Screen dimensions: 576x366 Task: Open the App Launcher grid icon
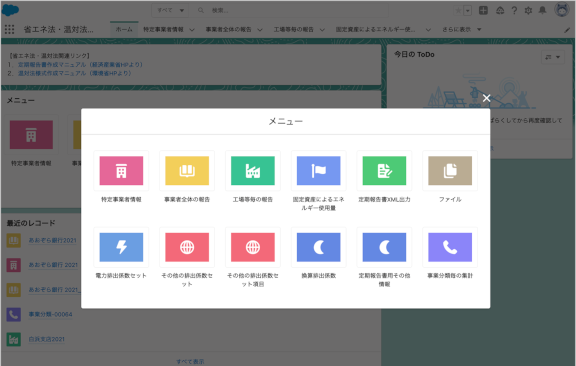click(x=10, y=29)
